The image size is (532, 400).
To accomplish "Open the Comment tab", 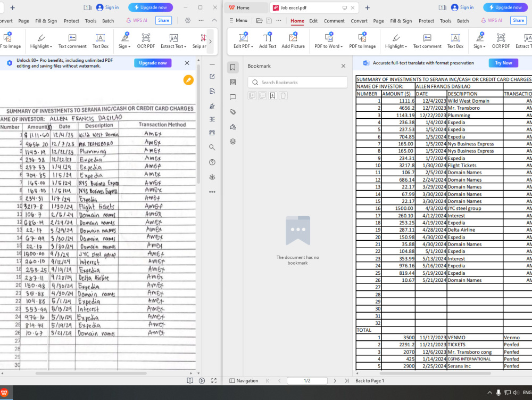I will pyautogui.click(x=334, y=21).
